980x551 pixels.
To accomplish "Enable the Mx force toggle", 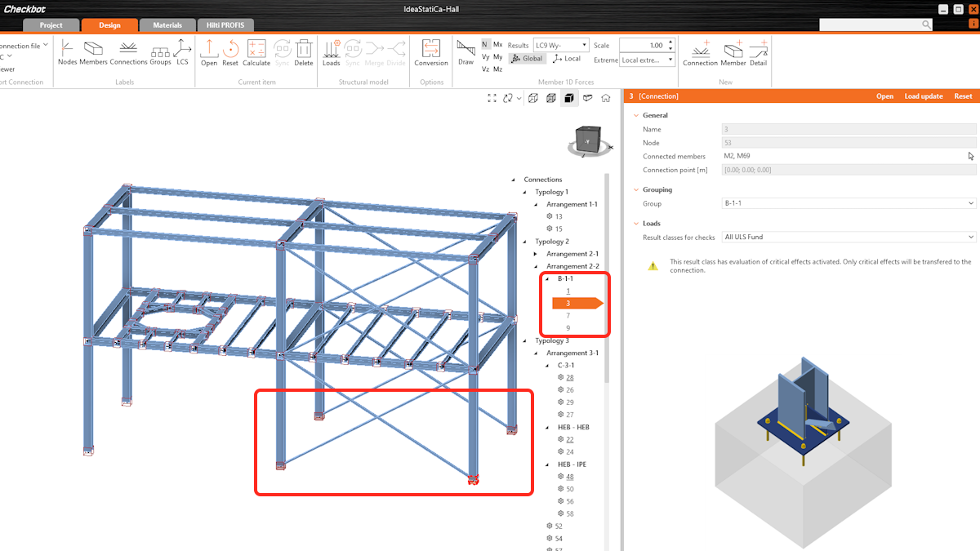I will point(497,45).
